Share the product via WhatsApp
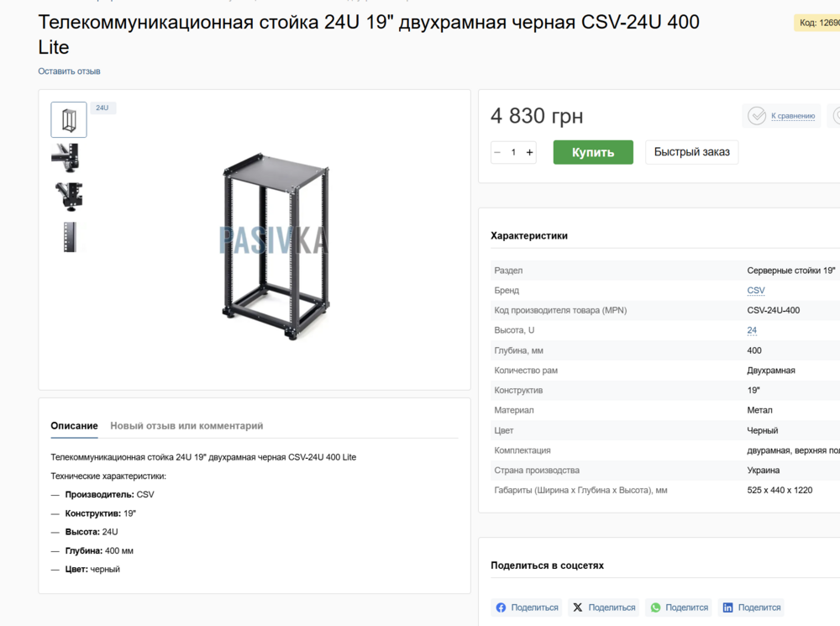 coord(679,607)
